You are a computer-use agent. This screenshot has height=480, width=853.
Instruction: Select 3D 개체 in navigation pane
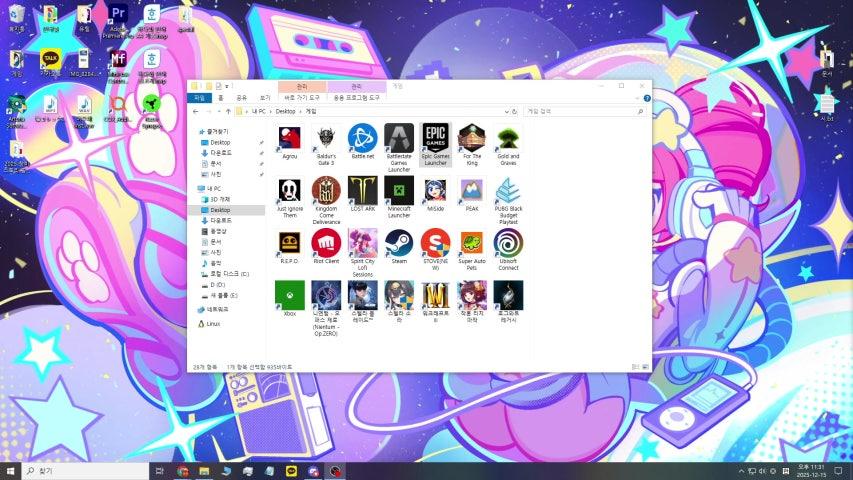click(x=219, y=199)
